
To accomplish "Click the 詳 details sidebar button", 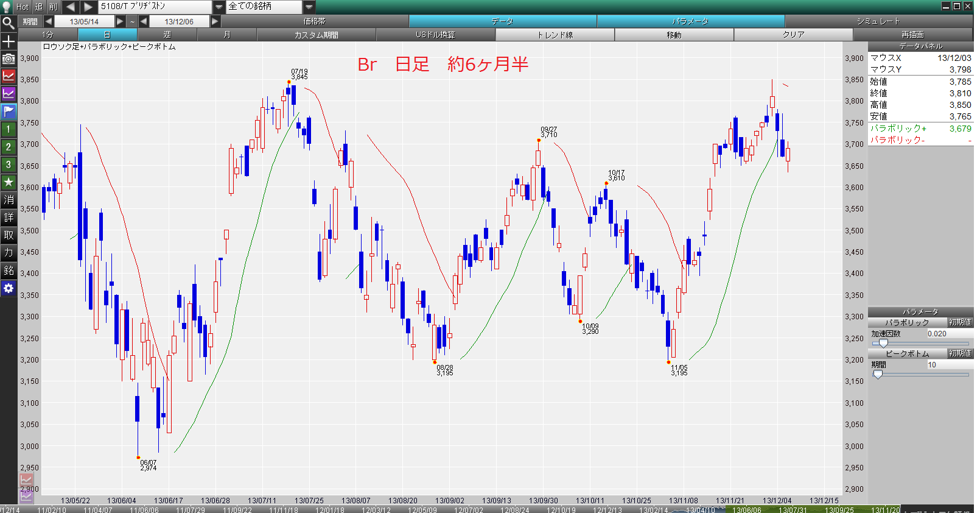I will click(x=9, y=218).
